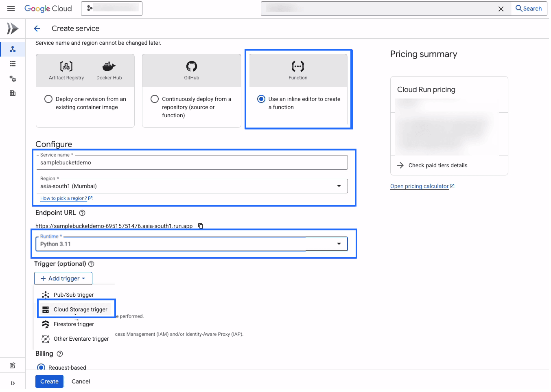Choose deploy one revision from existing container

tap(48, 99)
